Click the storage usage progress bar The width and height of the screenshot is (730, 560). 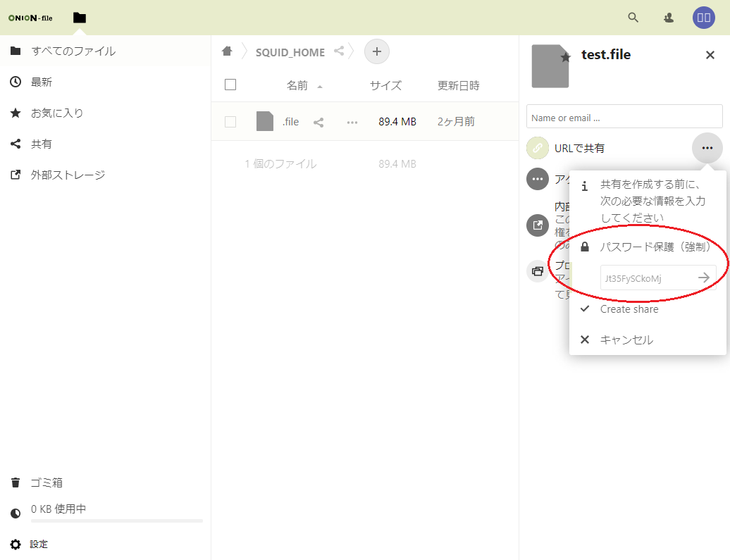116,521
